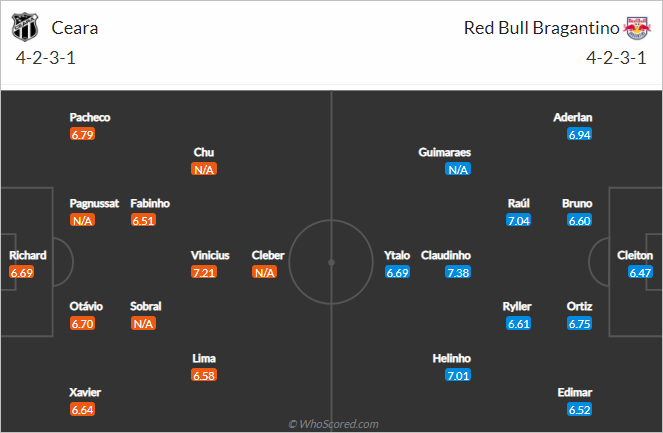Select Aderlan's 6.94 rating badge
663x433 pixels.
tap(579, 134)
